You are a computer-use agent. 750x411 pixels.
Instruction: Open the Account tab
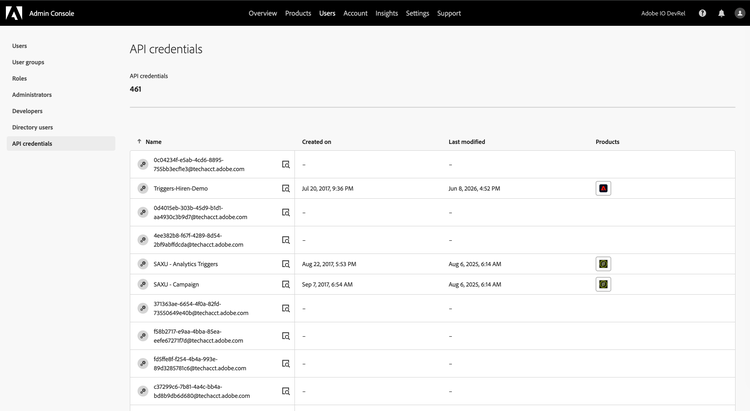click(x=355, y=13)
